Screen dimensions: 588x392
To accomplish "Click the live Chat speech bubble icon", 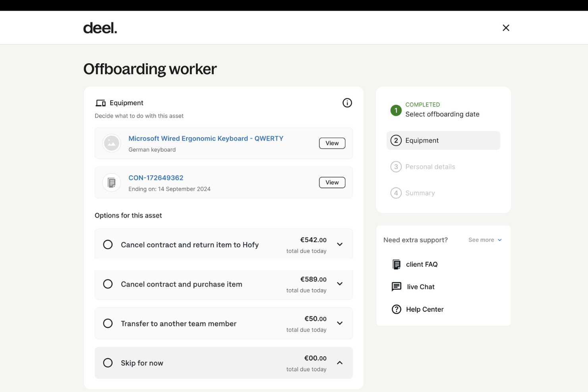I will [396, 286].
